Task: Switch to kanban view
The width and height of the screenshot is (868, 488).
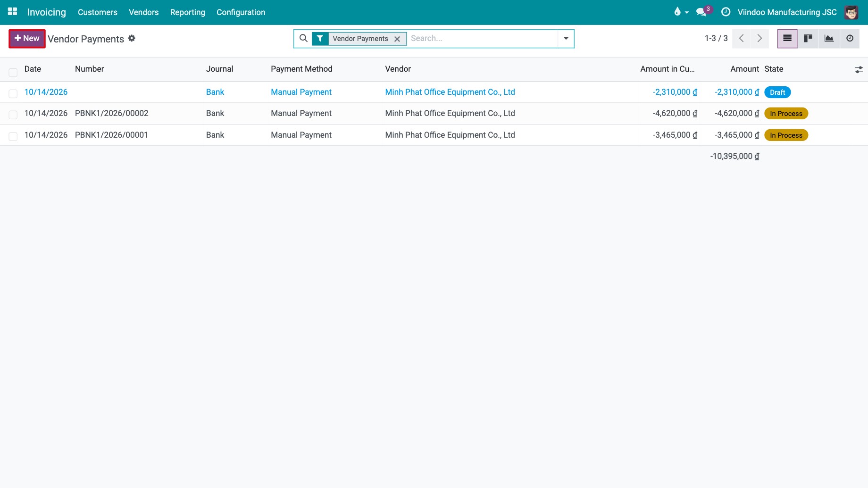Action: point(808,39)
